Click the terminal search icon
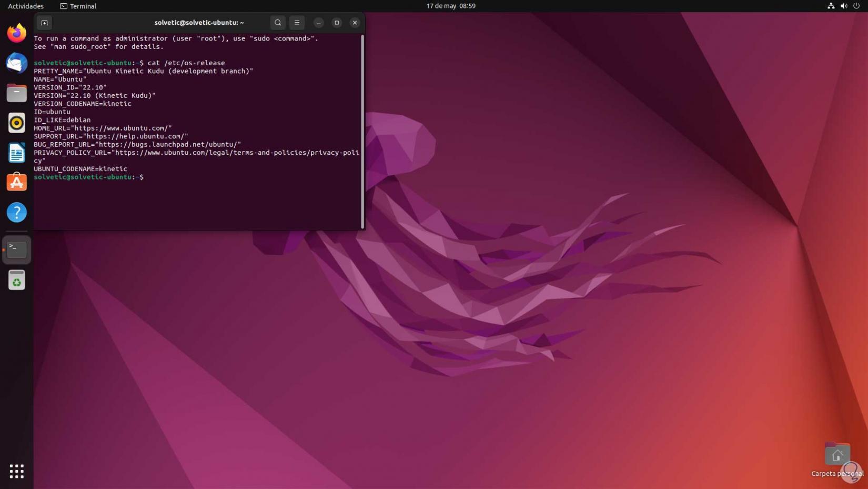Image resolution: width=868 pixels, height=489 pixels. [x=278, y=23]
